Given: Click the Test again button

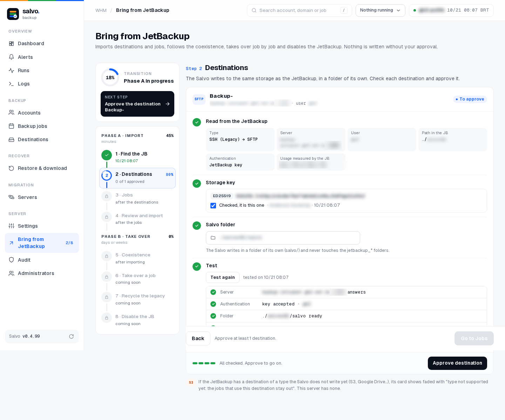Looking at the screenshot, I should pyautogui.click(x=223, y=277).
